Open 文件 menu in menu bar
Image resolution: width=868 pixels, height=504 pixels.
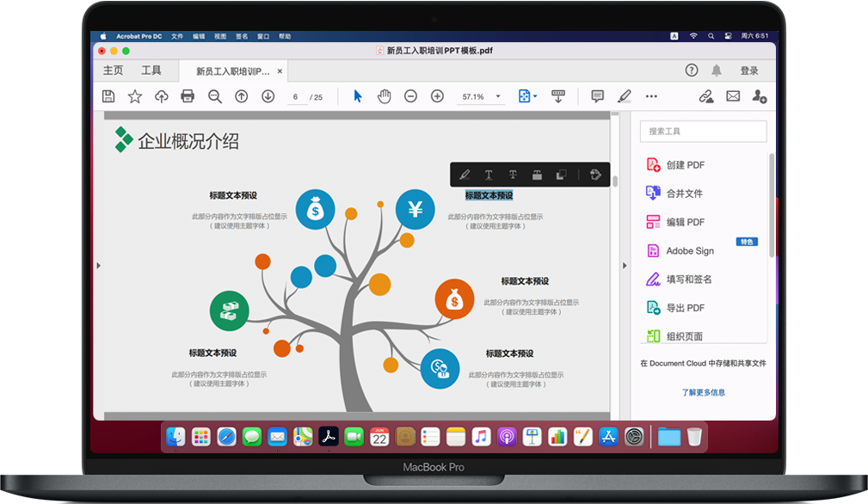177,36
